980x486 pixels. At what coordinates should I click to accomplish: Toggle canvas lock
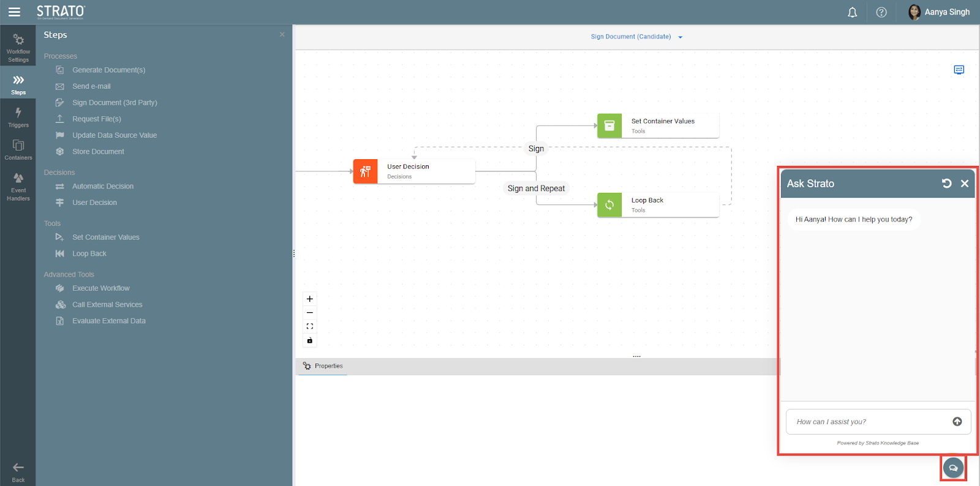coord(310,340)
